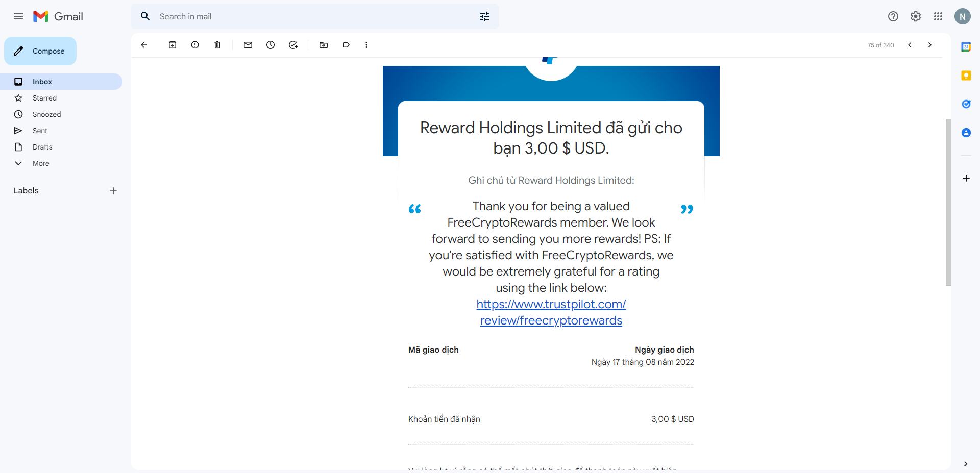Click the vertical scrollbar of the email

pos(948,202)
